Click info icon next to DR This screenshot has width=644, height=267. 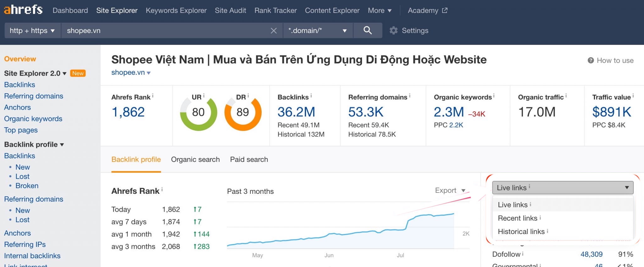pos(248,95)
